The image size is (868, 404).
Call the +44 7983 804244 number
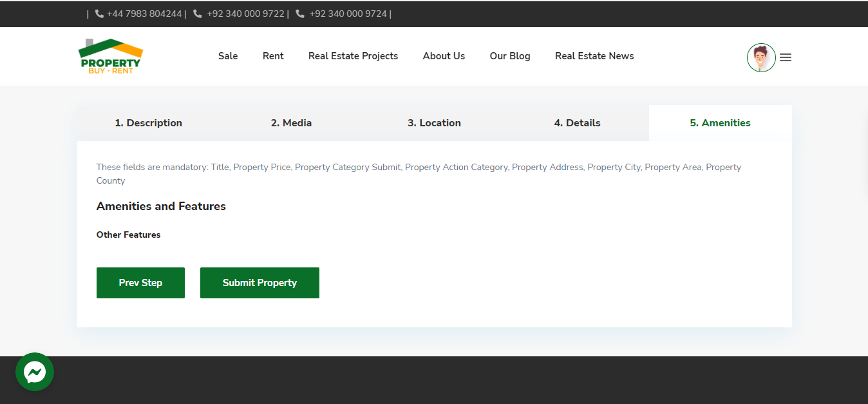[144, 14]
